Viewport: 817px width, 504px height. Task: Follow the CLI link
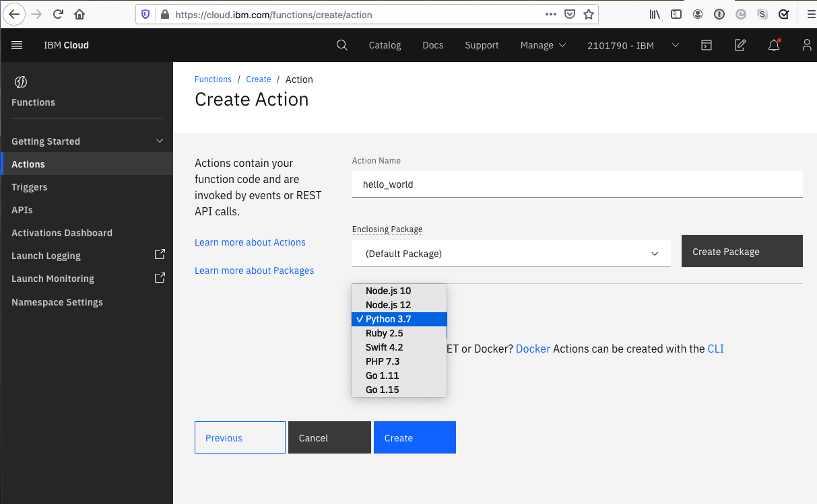[715, 349]
